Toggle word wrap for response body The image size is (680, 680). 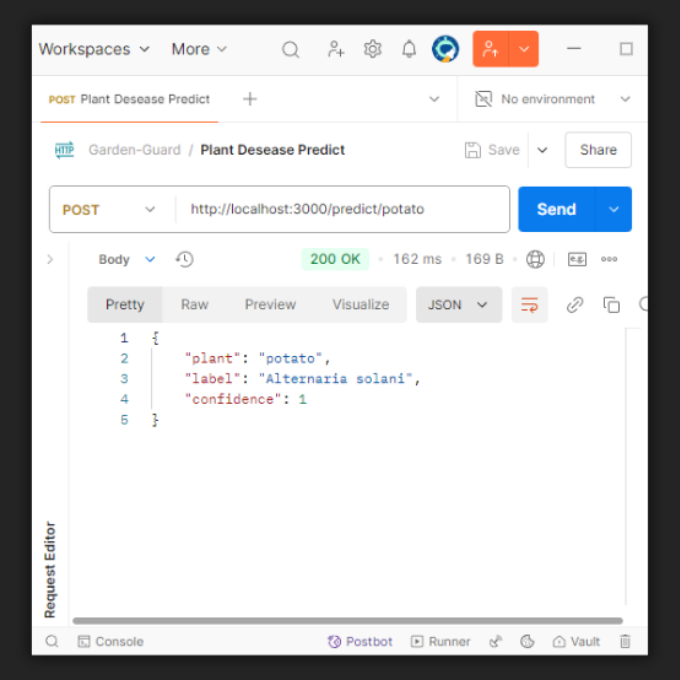529,305
